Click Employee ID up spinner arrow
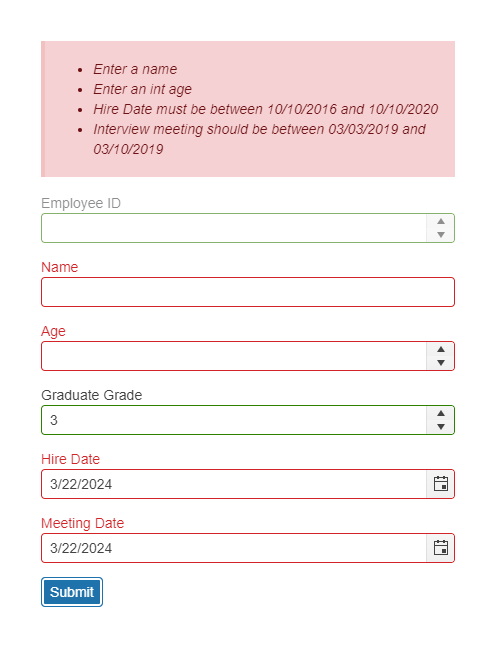This screenshot has height=648, width=495. tap(440, 221)
